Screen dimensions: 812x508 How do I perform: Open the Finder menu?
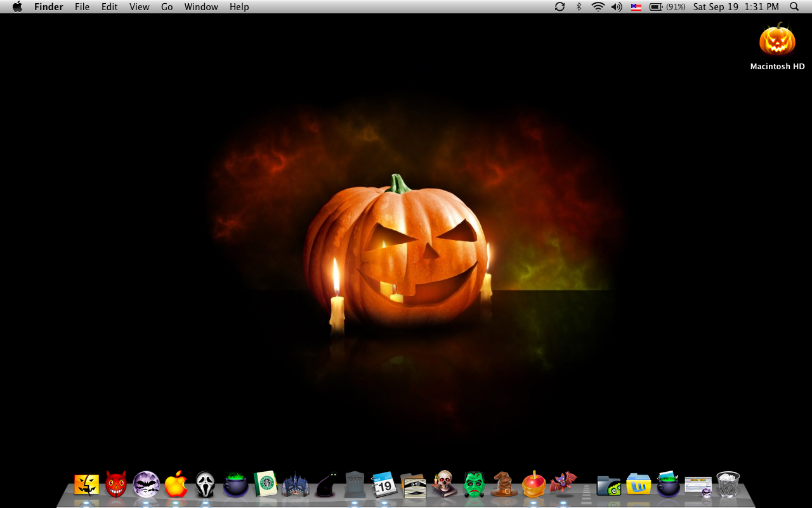click(x=48, y=6)
